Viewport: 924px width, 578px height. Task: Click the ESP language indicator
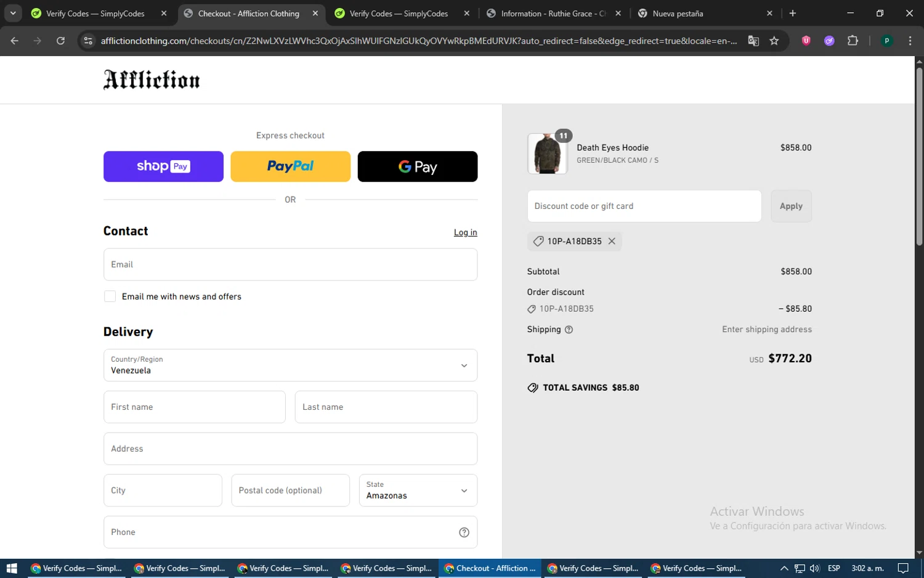[x=834, y=568]
